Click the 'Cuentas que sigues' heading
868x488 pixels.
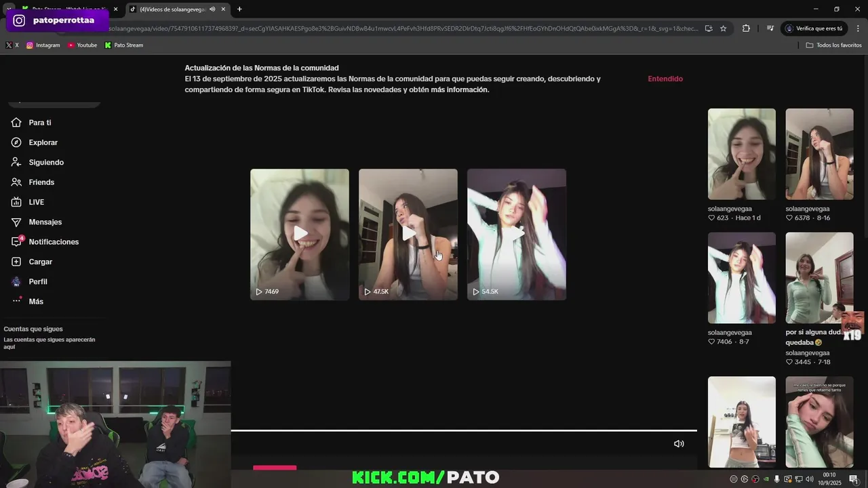[33, 329]
